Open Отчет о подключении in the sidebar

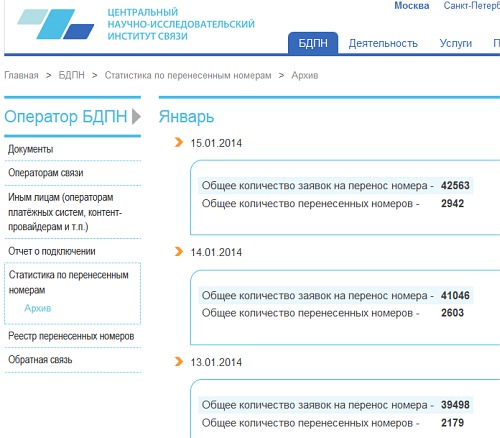pyautogui.click(x=52, y=251)
